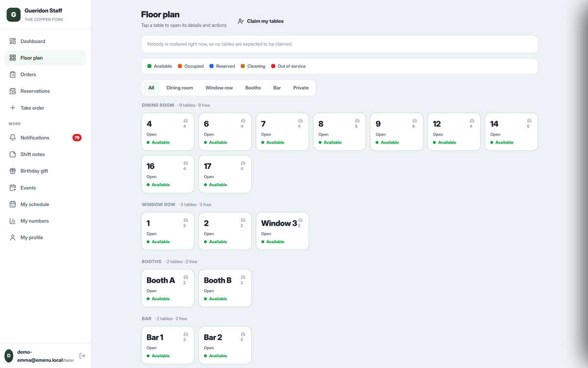Viewport: 588px width, 368px height.
Task: Filter by Window row tab
Action: click(x=219, y=88)
